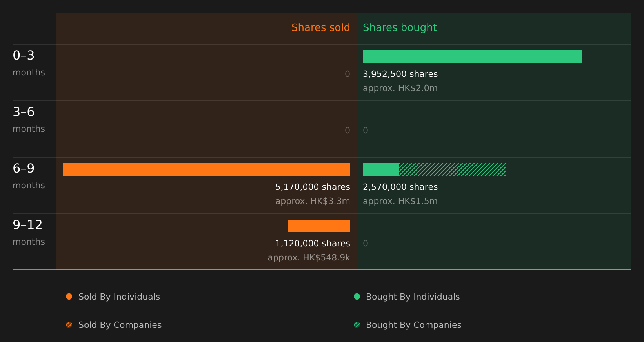Click the sold zero in 0–3 months row
Image resolution: width=644 pixels, height=342 pixels.
tap(347, 74)
